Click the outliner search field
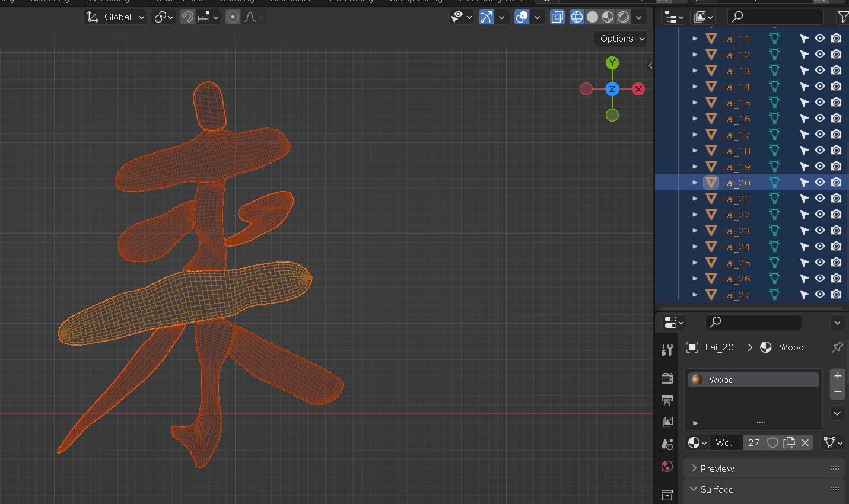 point(776,17)
